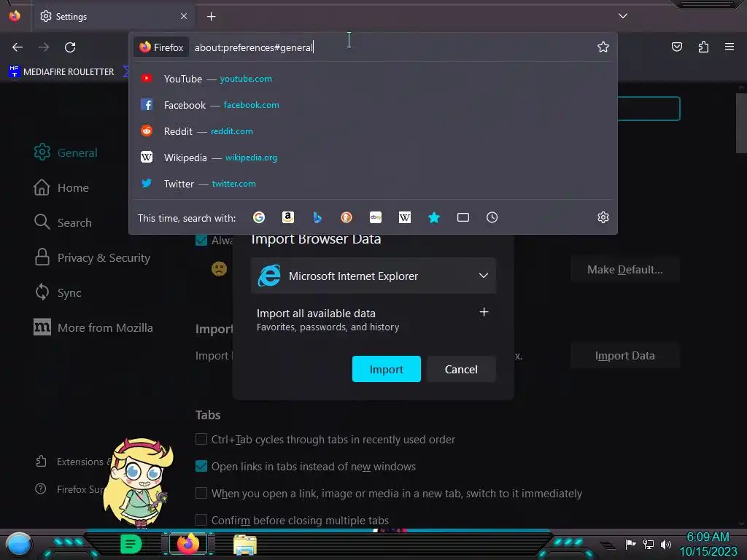747x560 pixels.
Task: Cancel the Import Browser Data dialog
Action: 461,369
